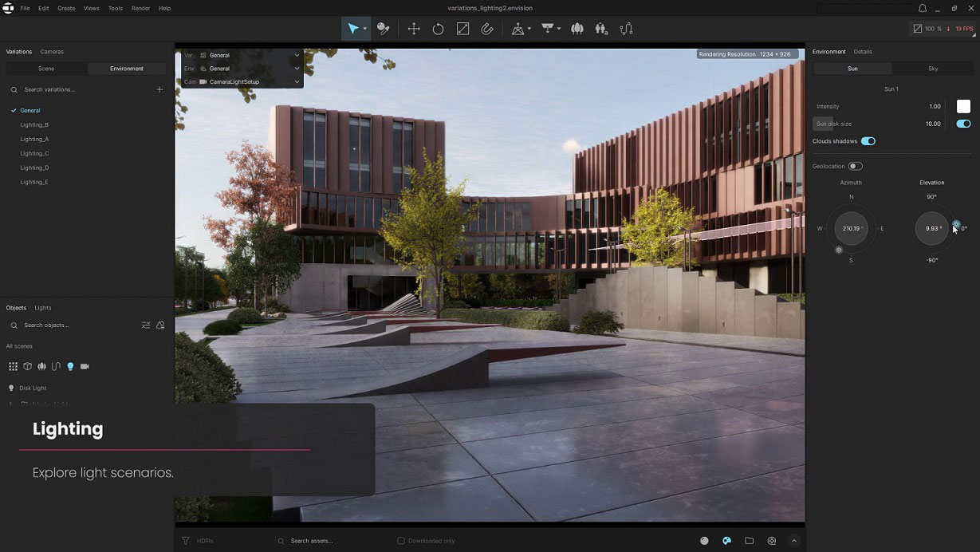
Task: Filter objects by camera icon
Action: pyautogui.click(x=85, y=366)
